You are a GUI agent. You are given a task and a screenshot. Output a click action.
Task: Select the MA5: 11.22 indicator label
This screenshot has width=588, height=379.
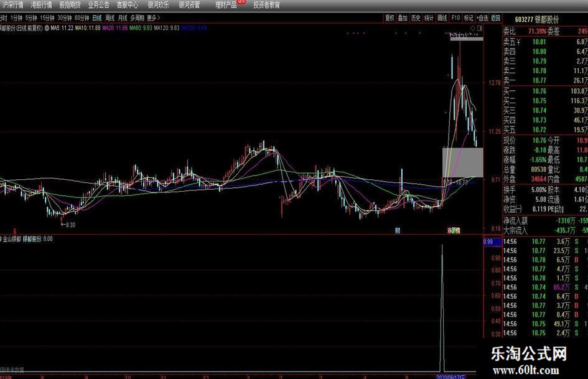62,28
